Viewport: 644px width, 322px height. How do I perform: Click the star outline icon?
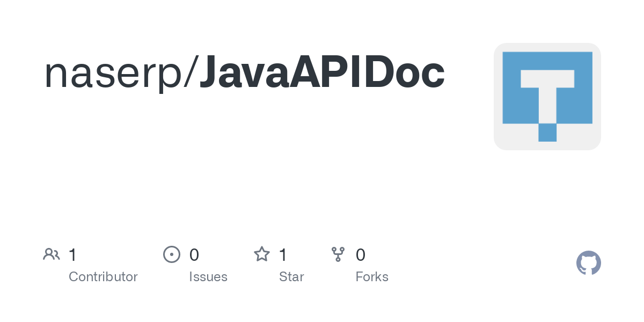click(262, 254)
